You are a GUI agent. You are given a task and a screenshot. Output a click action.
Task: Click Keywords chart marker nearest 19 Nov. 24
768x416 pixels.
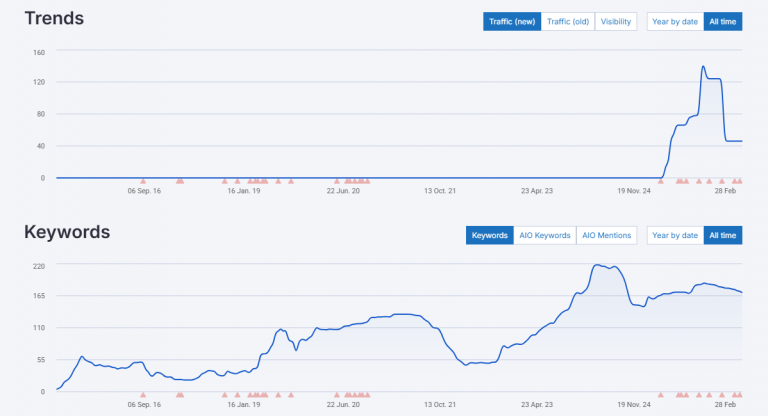660,395
